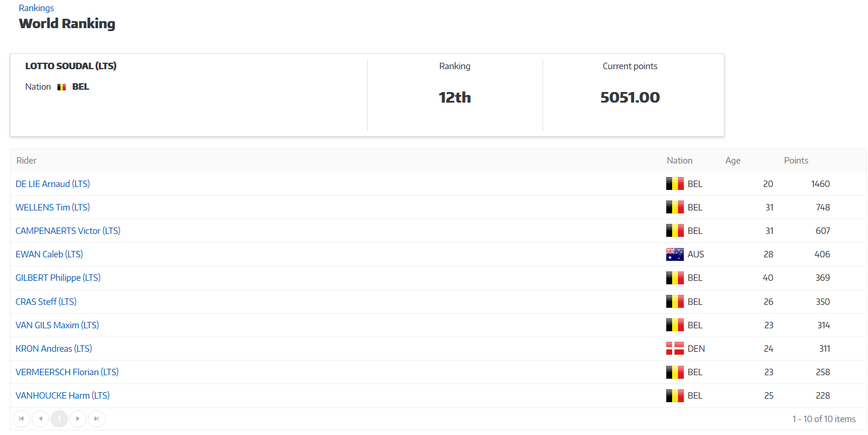Select VAN GILS Maxim rider link
This screenshot has width=868, height=435.
[57, 325]
